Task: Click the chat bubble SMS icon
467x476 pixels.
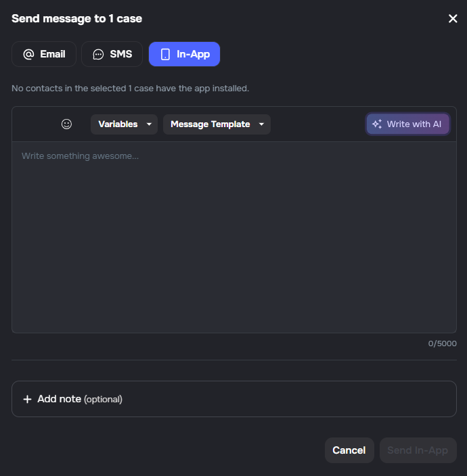Action: tap(98, 54)
